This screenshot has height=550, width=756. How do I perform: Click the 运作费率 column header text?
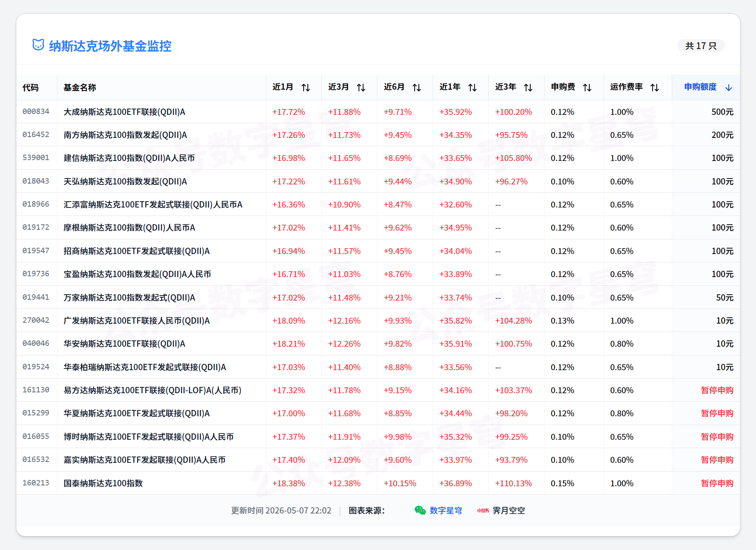click(x=626, y=87)
